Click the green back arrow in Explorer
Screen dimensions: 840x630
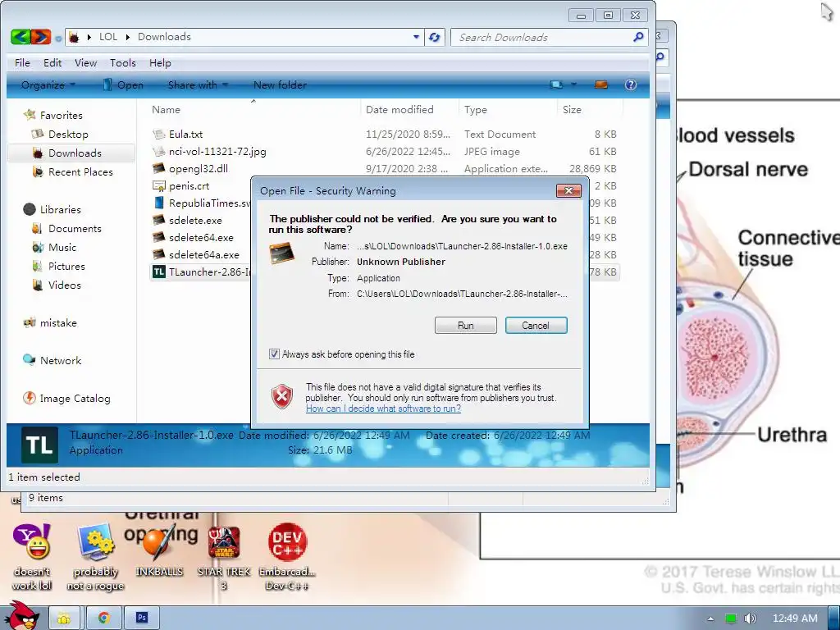(21, 37)
